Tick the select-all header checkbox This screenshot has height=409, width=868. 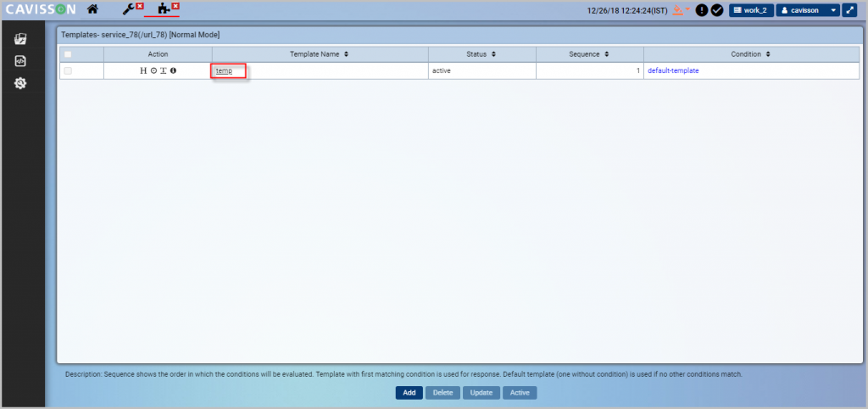click(68, 54)
